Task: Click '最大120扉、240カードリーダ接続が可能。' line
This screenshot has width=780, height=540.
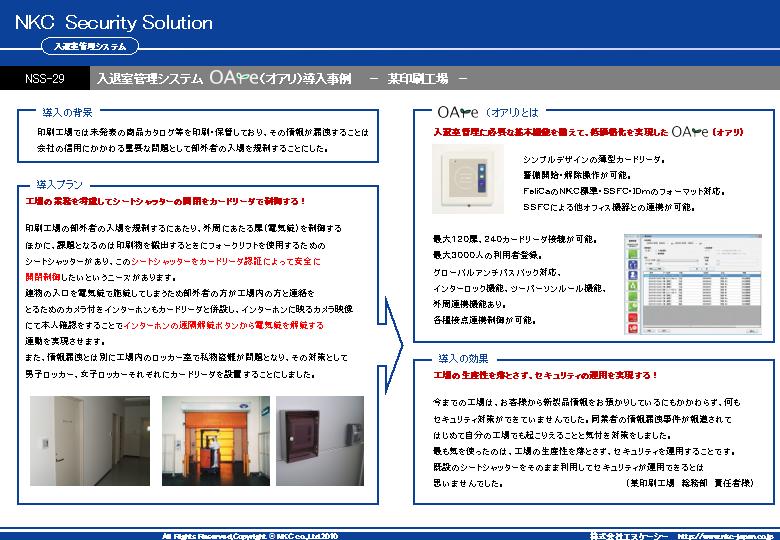Action: (515, 239)
